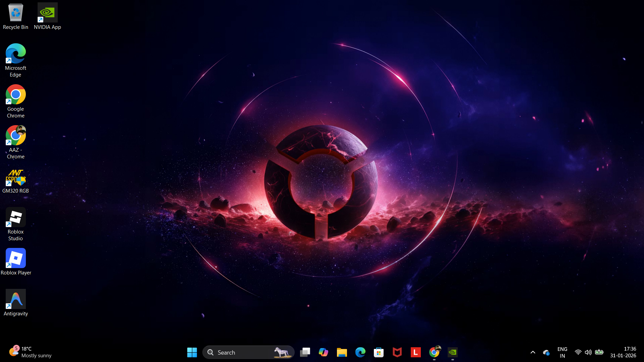The image size is (644, 362).
Task: Open McAfee from the taskbar
Action: pyautogui.click(x=397, y=352)
